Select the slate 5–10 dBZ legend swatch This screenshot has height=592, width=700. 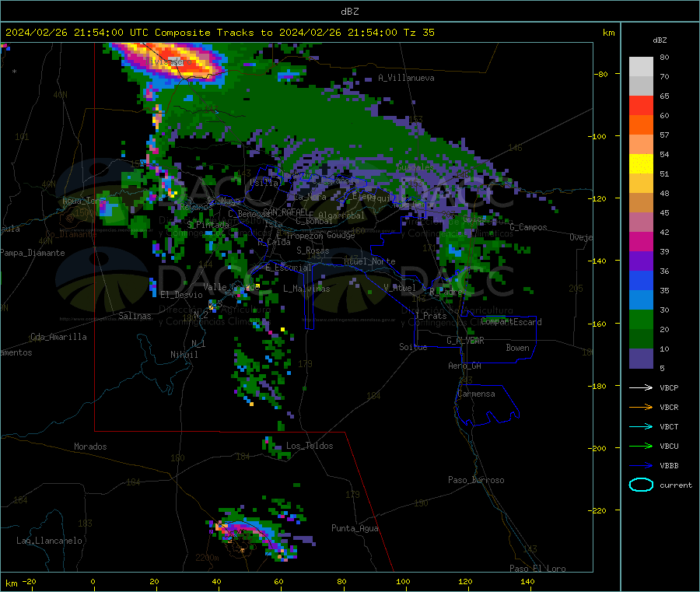(641, 359)
